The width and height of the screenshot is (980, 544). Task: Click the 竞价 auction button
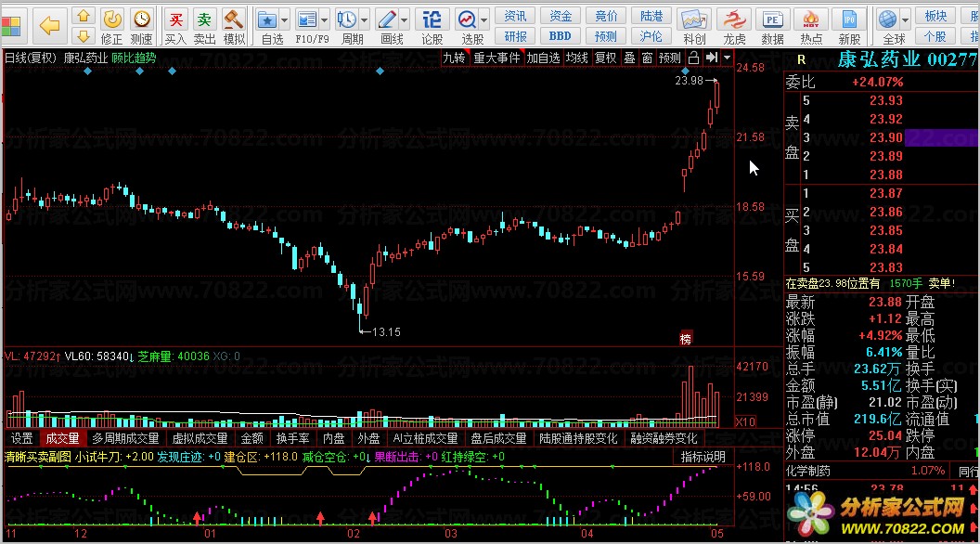pos(606,17)
